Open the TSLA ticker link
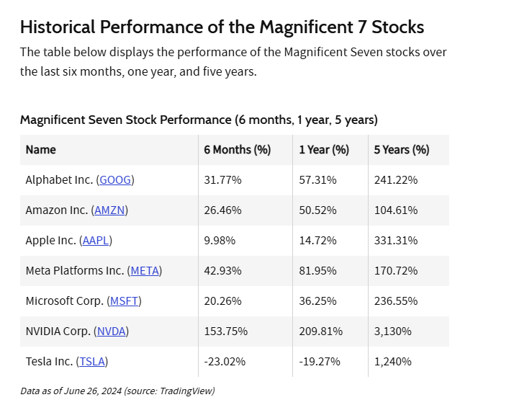532x405 pixels. click(x=93, y=362)
